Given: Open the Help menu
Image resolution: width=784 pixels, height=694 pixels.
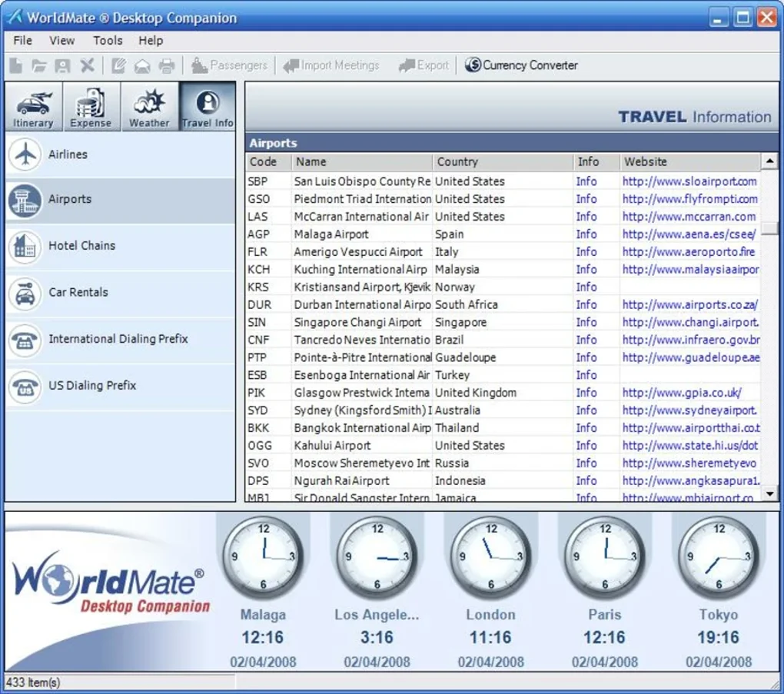Looking at the screenshot, I should point(151,41).
